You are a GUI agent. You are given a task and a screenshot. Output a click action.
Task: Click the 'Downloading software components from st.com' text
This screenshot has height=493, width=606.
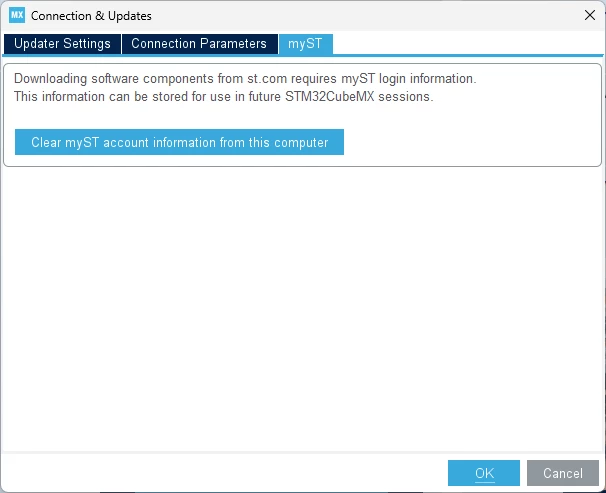click(x=245, y=79)
